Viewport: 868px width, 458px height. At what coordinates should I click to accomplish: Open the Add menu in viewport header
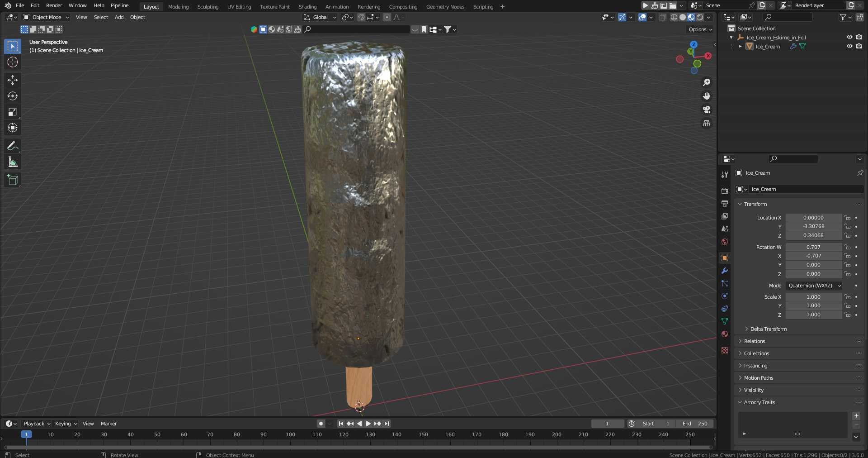119,17
